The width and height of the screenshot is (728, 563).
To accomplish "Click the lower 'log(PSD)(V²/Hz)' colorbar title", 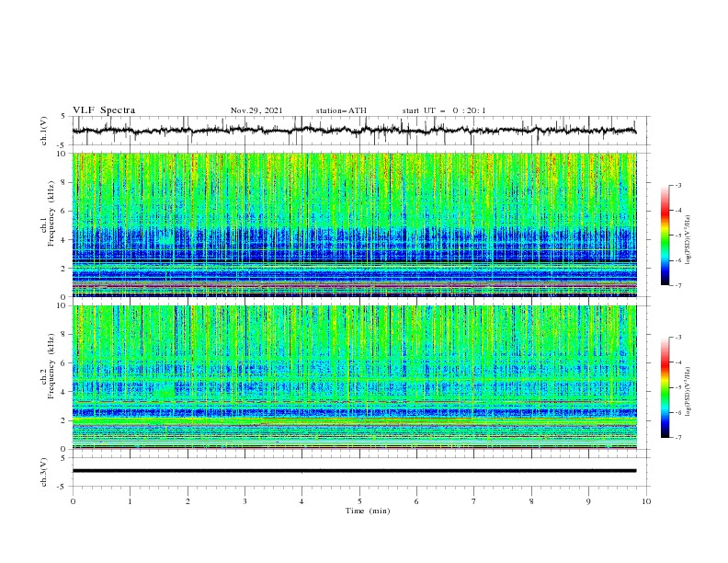I will pos(688,391).
